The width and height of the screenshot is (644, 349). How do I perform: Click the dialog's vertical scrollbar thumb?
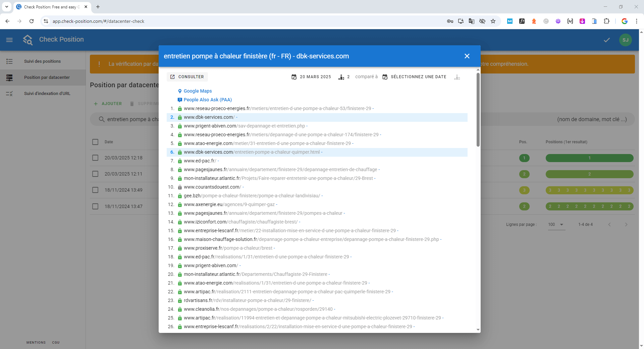tap(478, 109)
